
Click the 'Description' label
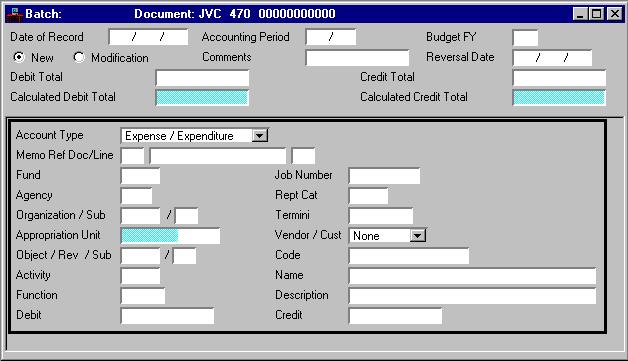(302, 295)
